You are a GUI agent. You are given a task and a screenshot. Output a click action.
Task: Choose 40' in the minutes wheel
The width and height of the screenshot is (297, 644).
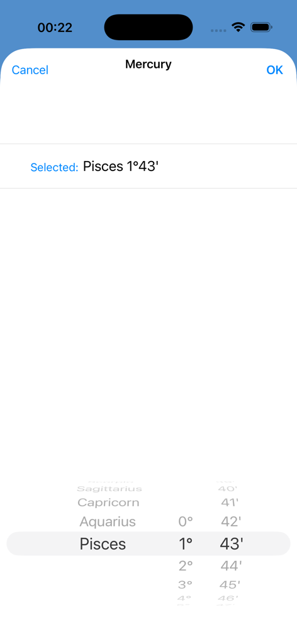pyautogui.click(x=228, y=489)
